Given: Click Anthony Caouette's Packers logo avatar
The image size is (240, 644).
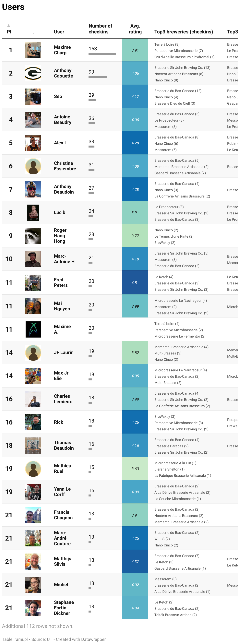Looking at the screenshot, I should click(33, 74).
